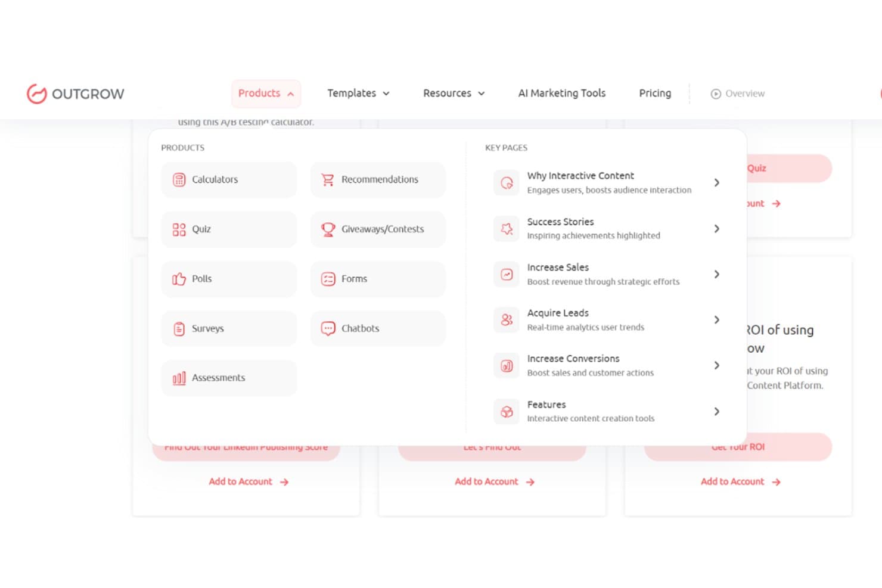This screenshot has height=588, width=882.
Task: Click chevron next to Increase Conversions
Action: click(717, 366)
